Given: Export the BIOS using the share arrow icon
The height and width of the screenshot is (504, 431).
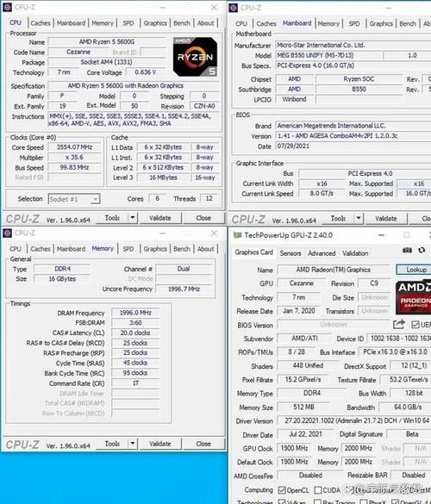Looking at the screenshot, I should pyautogui.click(x=399, y=324).
